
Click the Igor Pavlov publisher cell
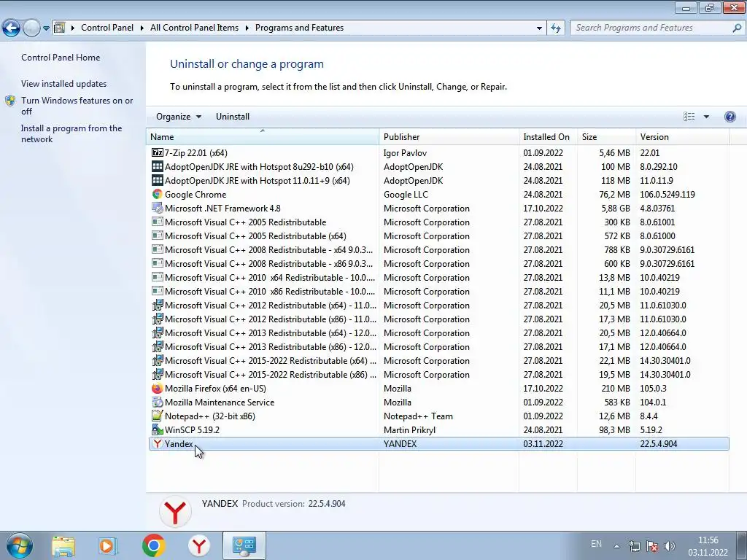tap(405, 153)
